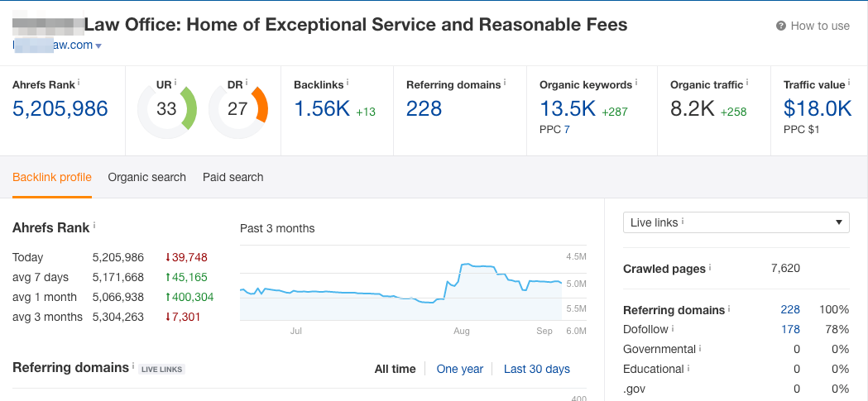Click the 178 Dofollow domains link
Image resolution: width=868 pixels, height=401 pixels.
(790, 329)
